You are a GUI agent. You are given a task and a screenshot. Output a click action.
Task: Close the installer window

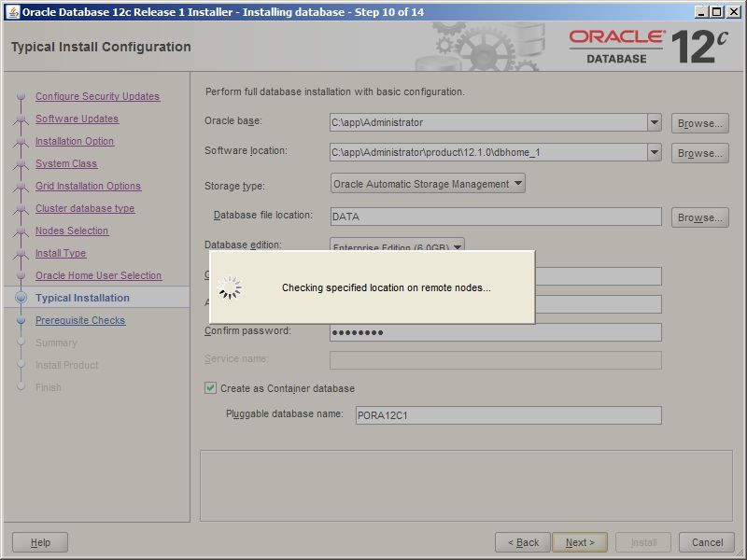coord(734,12)
